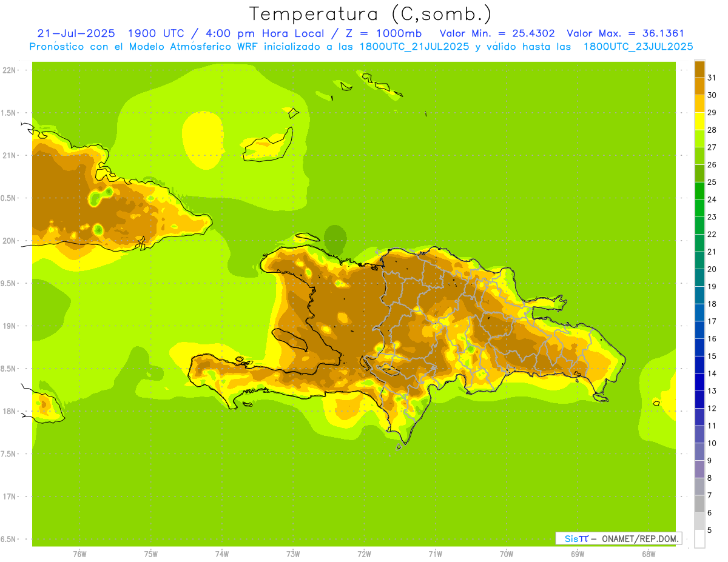
Task: Click the "18N" latitude axis label
Action: pos(10,411)
